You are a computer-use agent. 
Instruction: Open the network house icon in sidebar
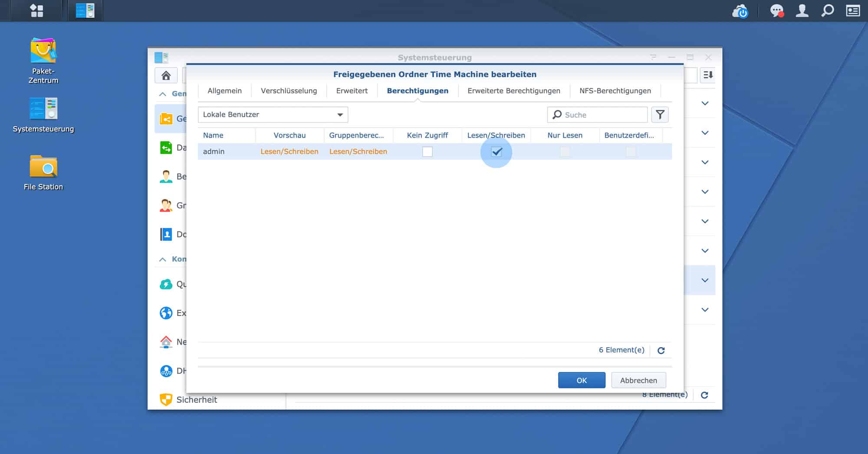tap(166, 342)
